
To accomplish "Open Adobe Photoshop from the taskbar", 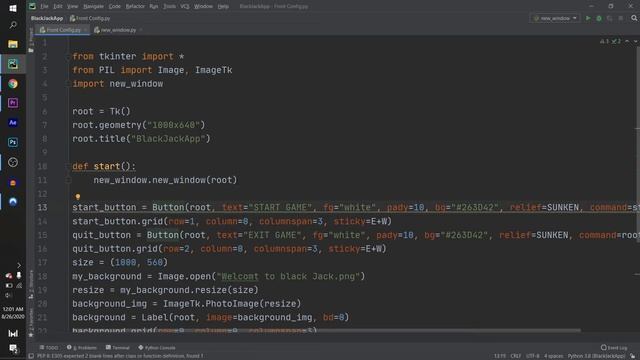I will 13,142.
